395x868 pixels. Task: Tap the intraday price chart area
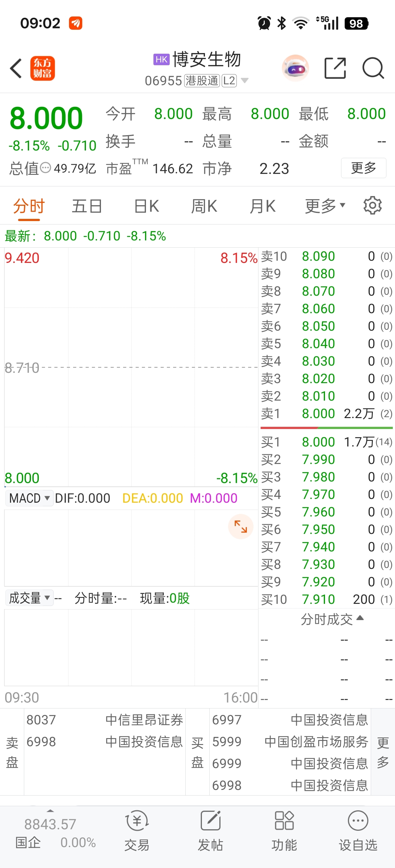coord(131,367)
